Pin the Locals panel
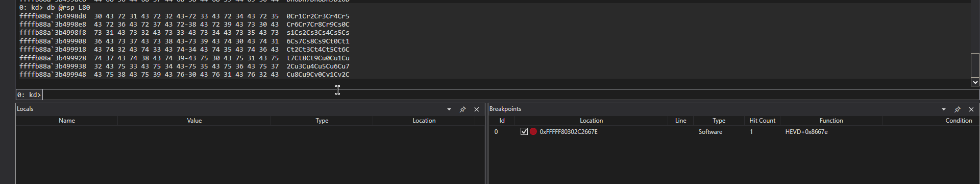 pos(462,109)
